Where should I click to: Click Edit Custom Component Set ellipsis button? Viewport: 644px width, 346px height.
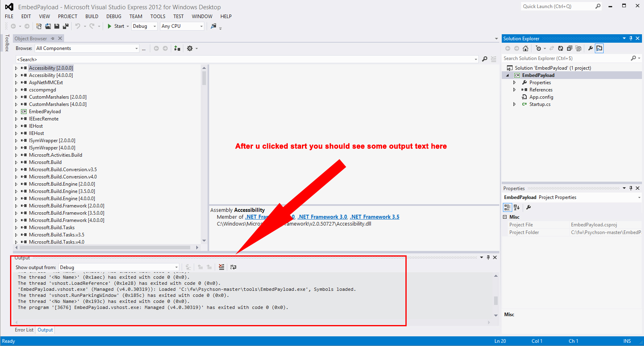[x=143, y=49]
